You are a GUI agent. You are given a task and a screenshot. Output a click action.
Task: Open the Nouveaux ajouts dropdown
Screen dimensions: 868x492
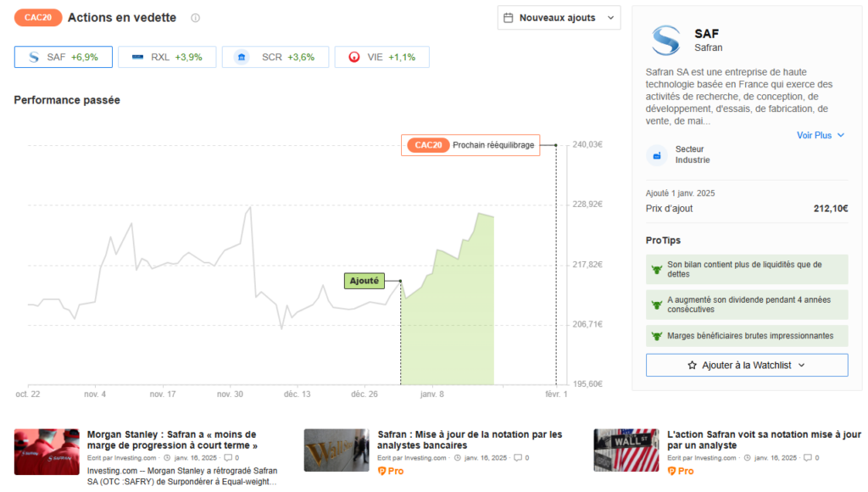coord(559,18)
